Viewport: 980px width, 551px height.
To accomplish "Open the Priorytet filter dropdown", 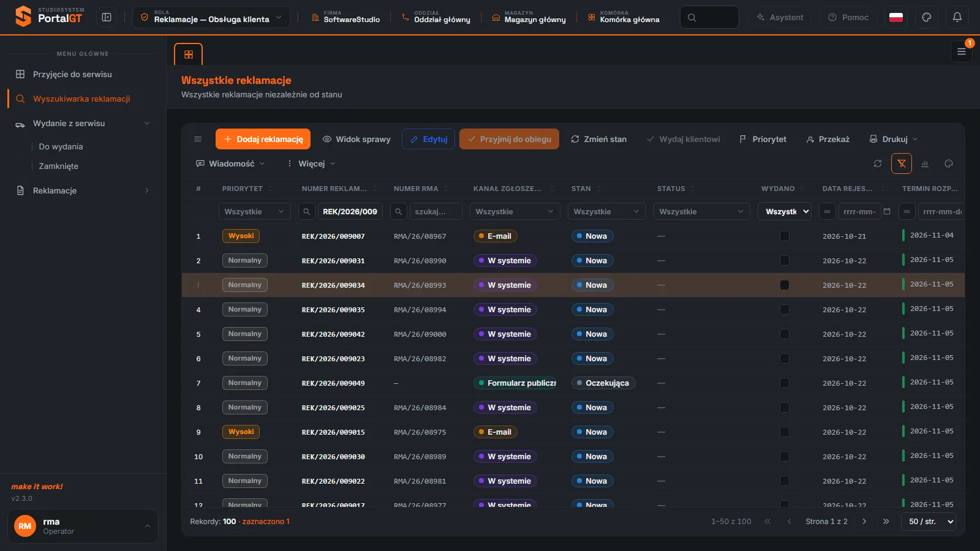I will click(255, 211).
